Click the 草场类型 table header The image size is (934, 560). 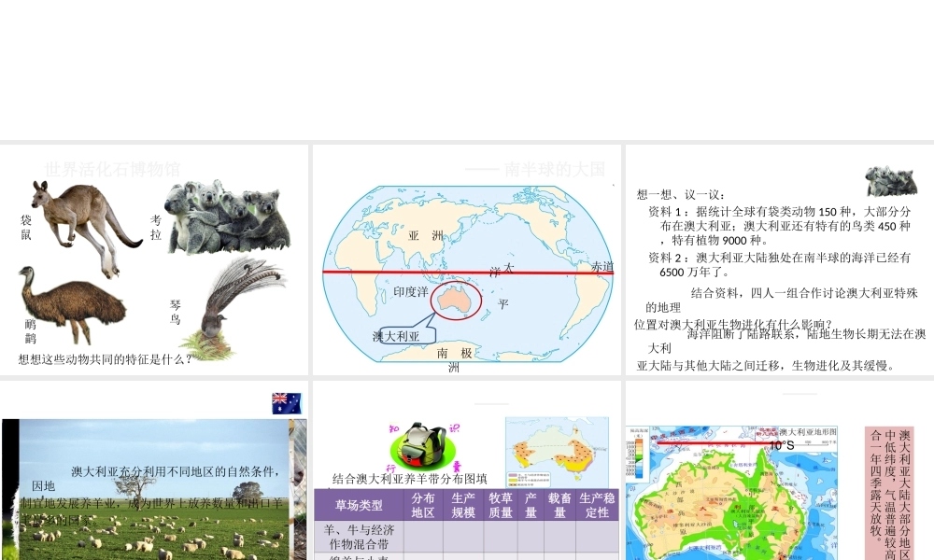point(359,505)
